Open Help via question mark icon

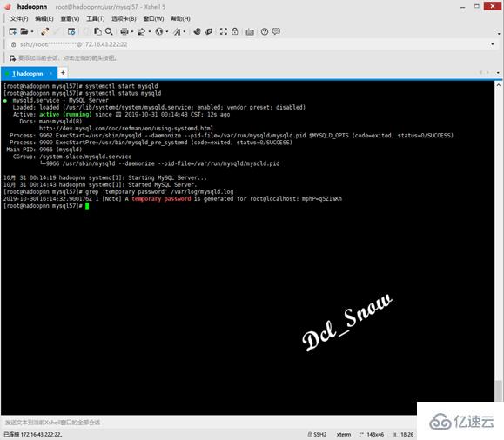[x=265, y=31]
